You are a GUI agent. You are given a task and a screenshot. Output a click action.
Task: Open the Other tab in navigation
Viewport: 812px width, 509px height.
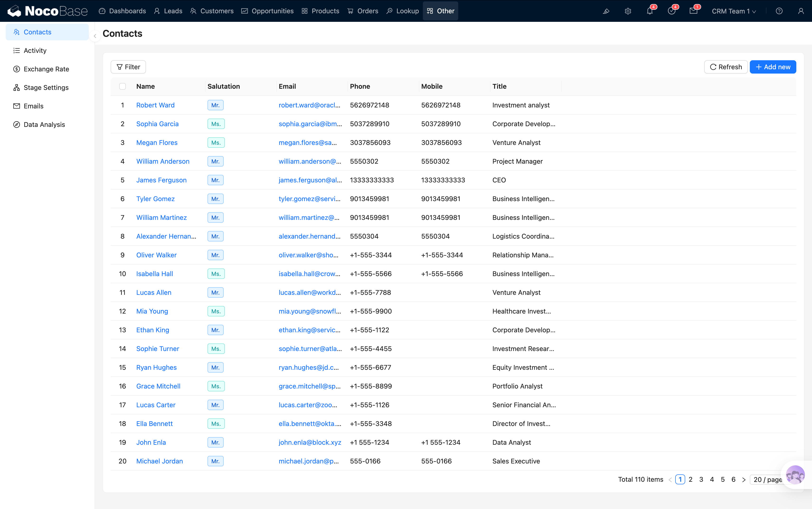pos(440,11)
